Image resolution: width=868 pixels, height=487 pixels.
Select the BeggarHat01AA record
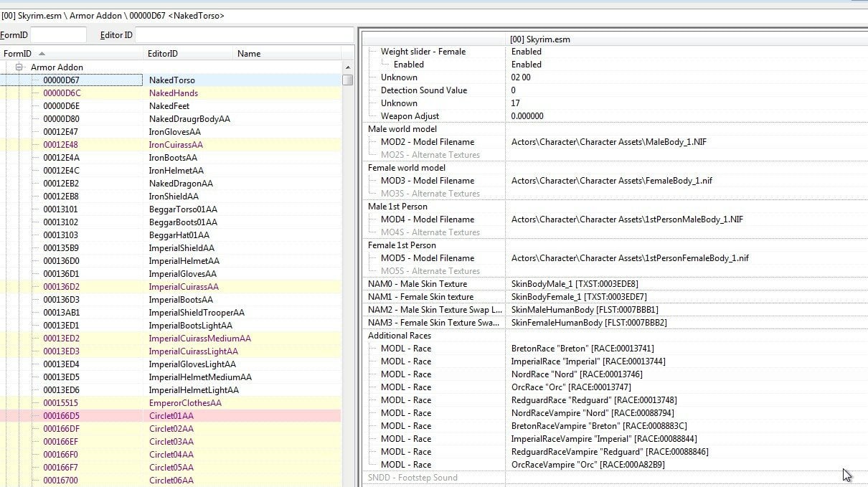(x=171, y=235)
